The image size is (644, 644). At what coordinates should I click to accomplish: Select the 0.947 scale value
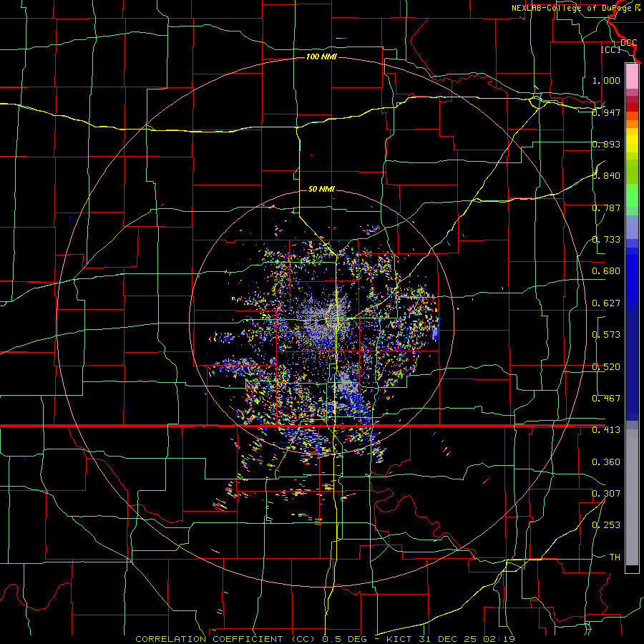(x=606, y=112)
